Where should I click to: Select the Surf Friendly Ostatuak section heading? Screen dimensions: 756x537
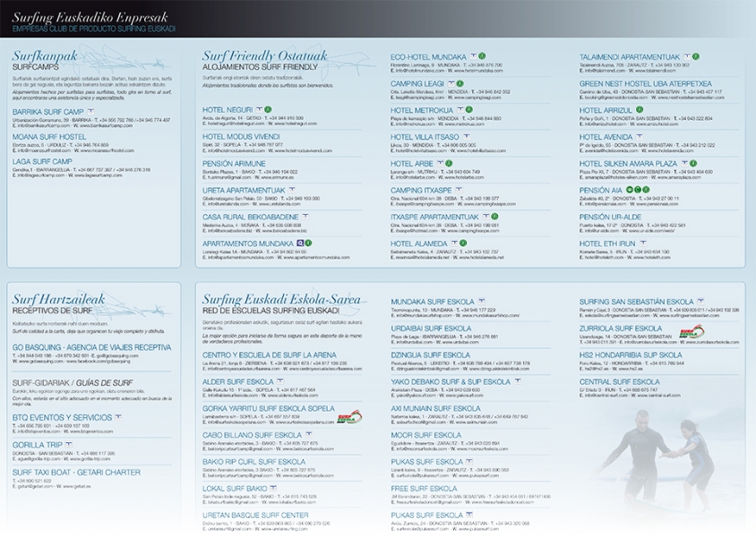pos(264,55)
